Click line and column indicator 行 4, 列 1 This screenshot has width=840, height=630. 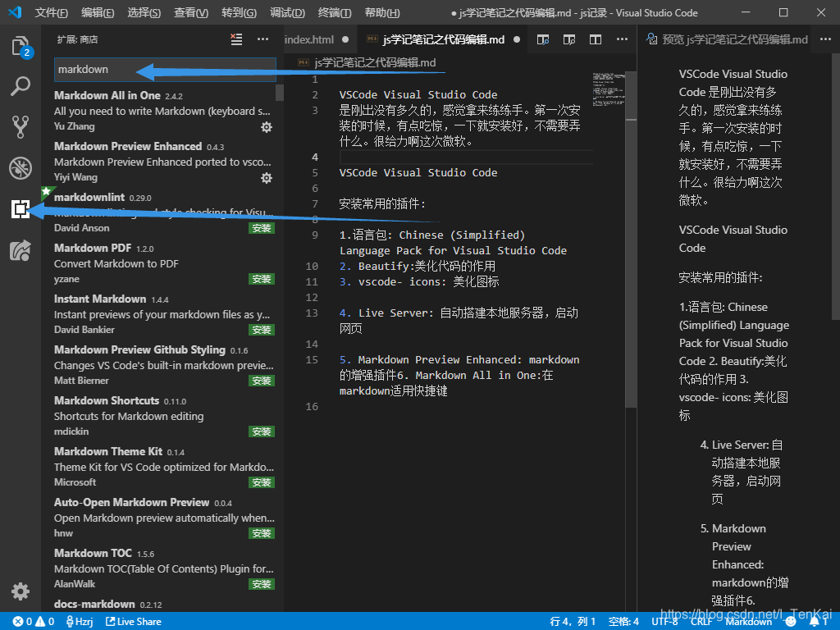(x=572, y=622)
